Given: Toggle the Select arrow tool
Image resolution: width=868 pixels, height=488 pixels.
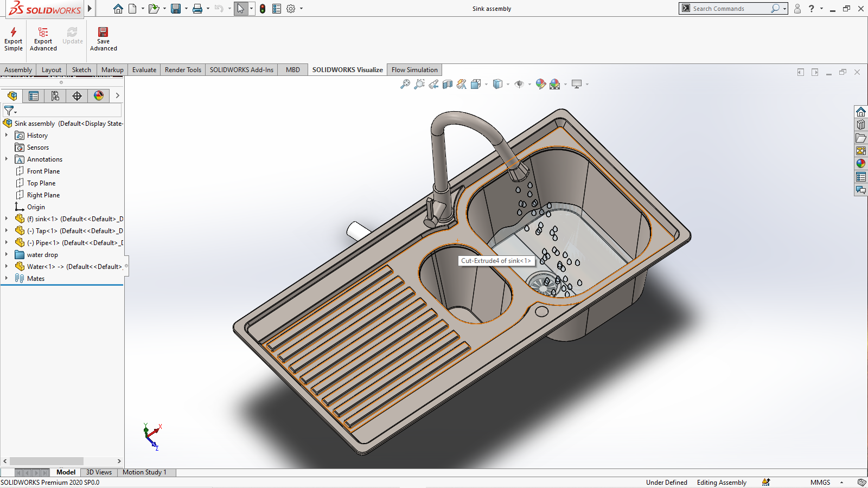Looking at the screenshot, I should [241, 9].
